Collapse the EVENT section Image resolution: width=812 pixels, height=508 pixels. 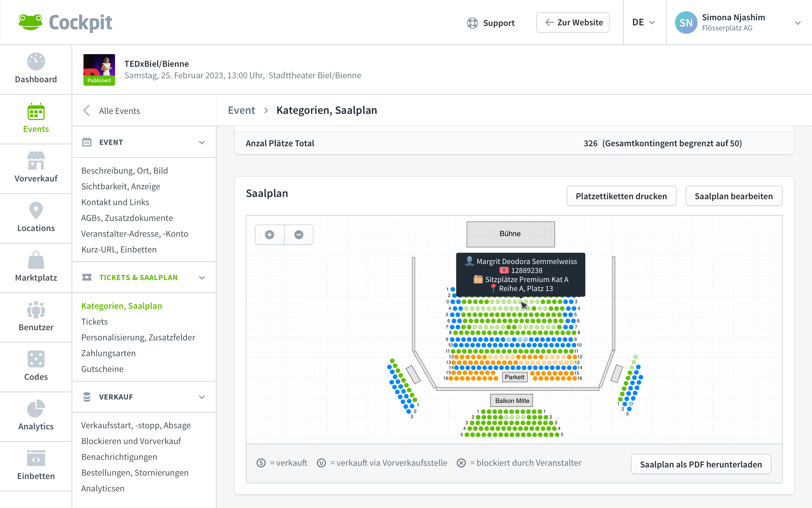tap(202, 143)
